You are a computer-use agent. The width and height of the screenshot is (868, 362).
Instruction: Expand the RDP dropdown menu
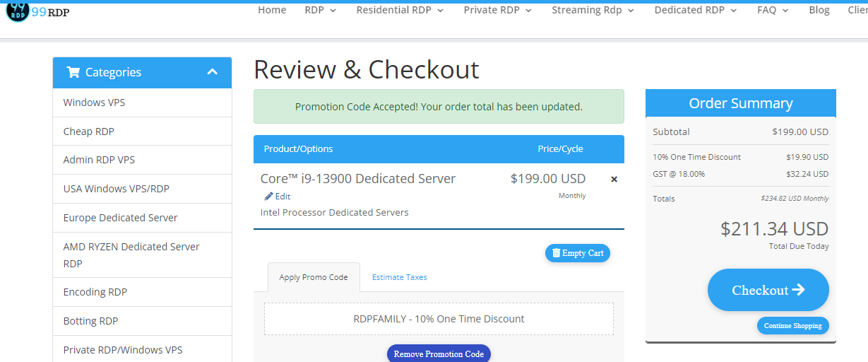[x=321, y=10]
